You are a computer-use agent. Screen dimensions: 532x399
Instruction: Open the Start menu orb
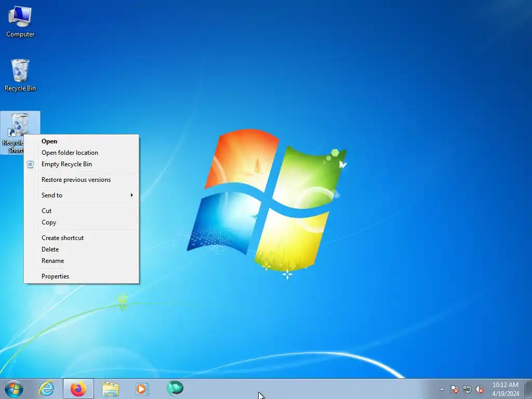pyautogui.click(x=14, y=389)
